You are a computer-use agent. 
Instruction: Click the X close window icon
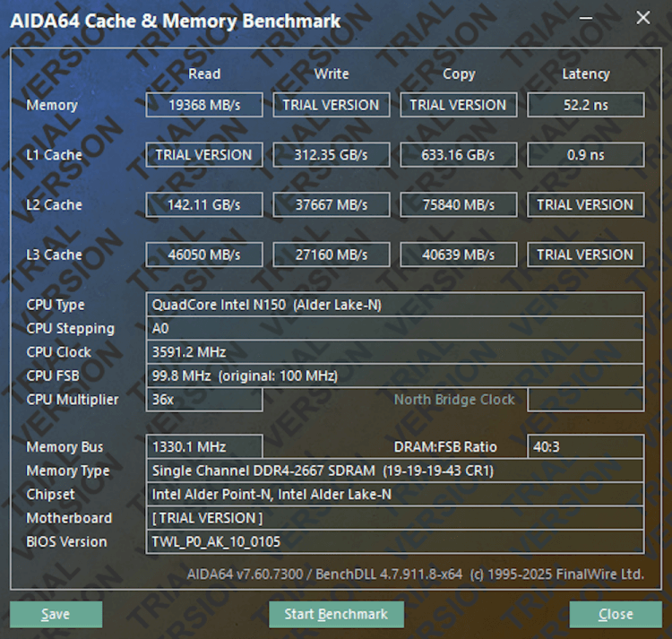tap(642, 18)
